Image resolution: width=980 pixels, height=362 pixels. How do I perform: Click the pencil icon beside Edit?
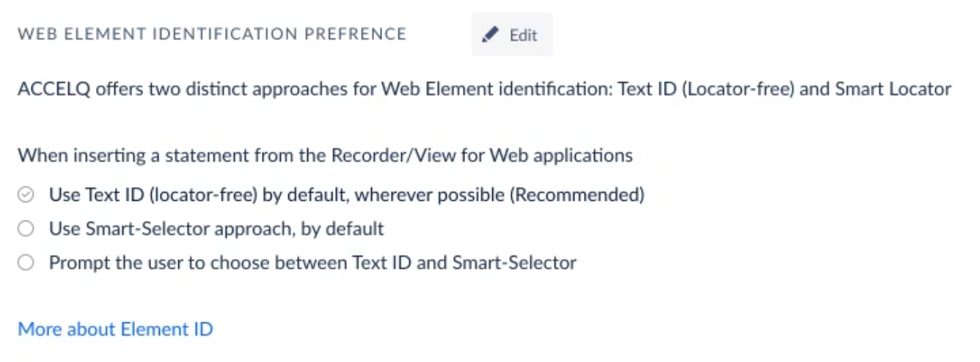coord(491,34)
